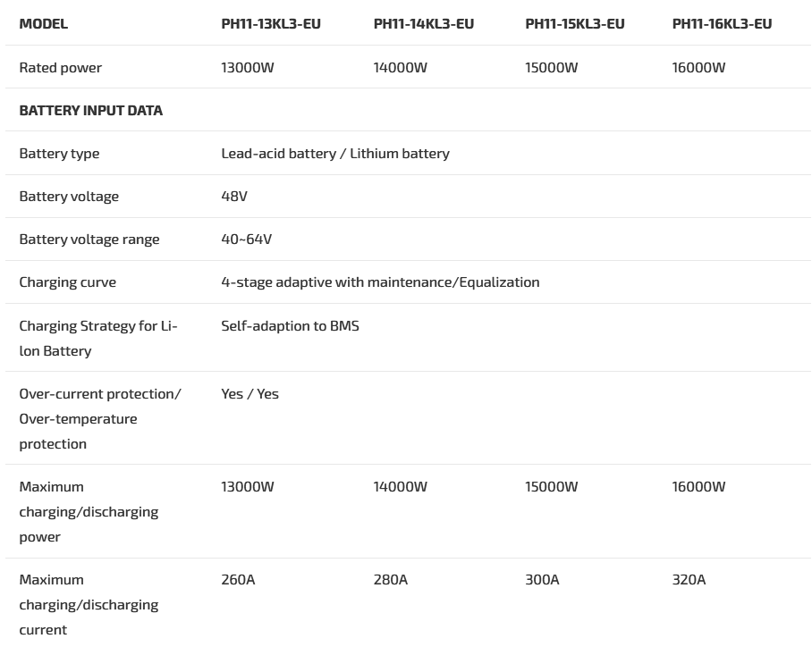Select the 40~64V voltage range value

246,239
